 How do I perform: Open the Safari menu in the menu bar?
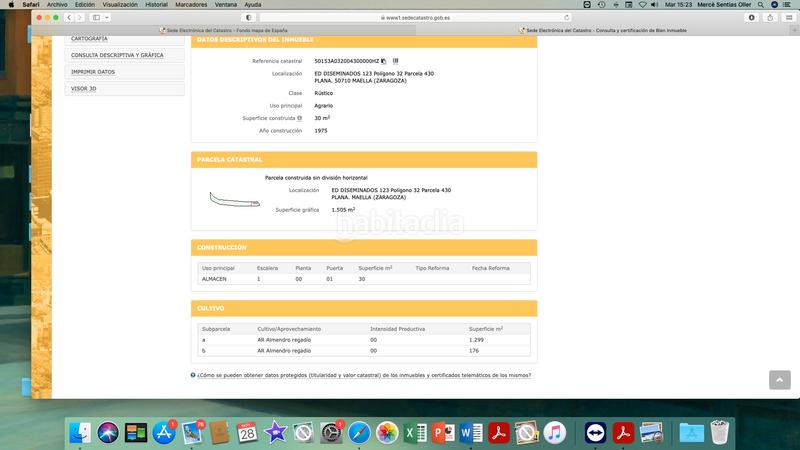pyautogui.click(x=31, y=5)
